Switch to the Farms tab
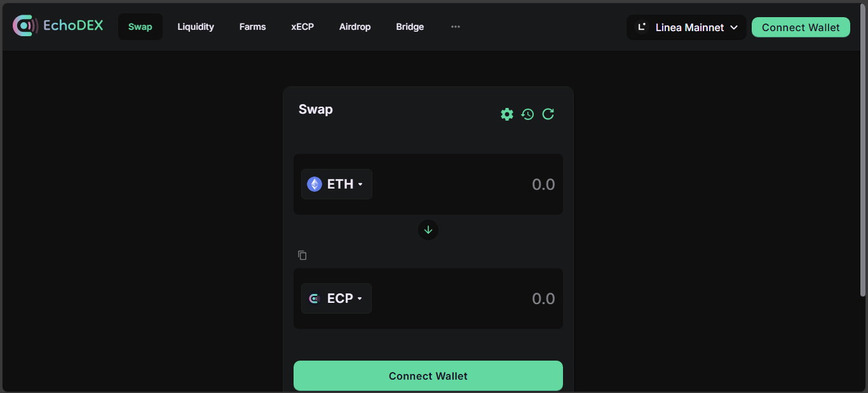This screenshot has width=868, height=393. 253,27
